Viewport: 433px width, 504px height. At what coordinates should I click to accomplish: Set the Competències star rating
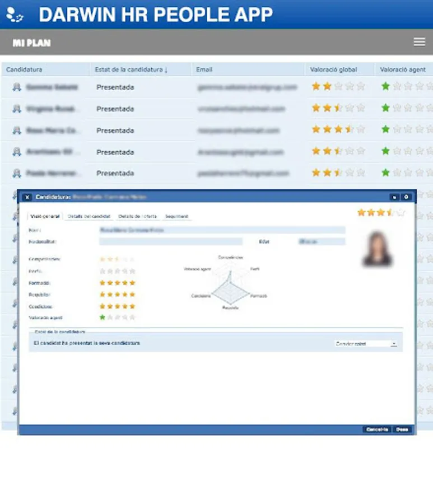point(117,259)
